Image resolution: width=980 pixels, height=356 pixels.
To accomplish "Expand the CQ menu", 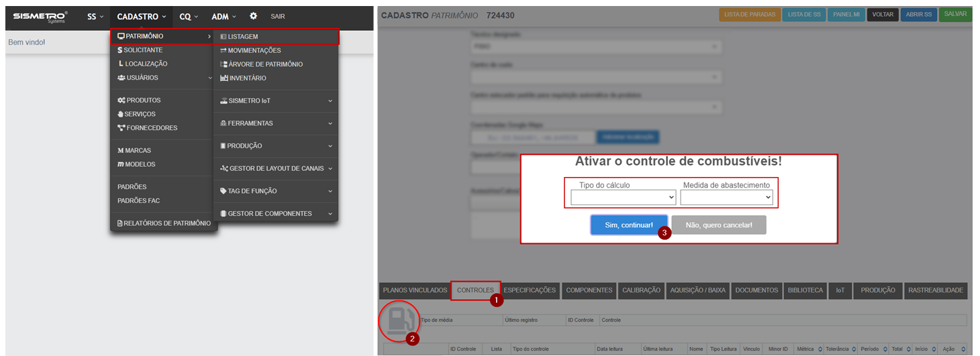I will tap(189, 16).
